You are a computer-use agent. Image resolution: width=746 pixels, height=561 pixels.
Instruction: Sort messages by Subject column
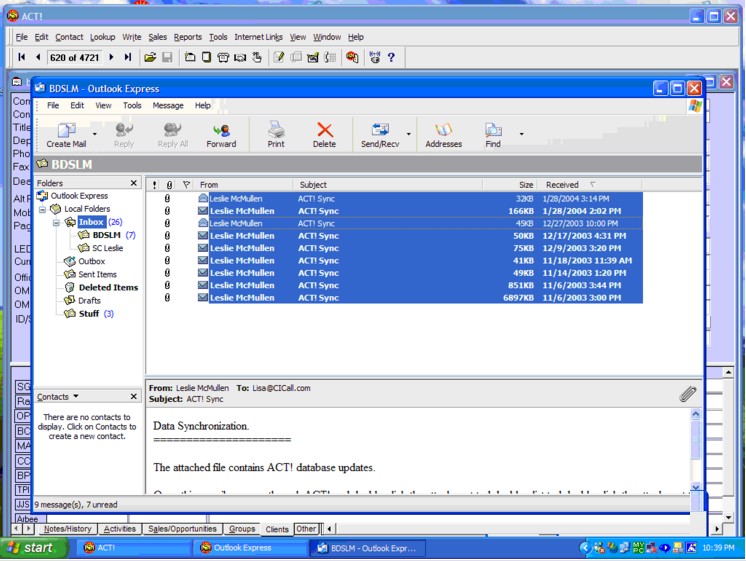point(388,185)
